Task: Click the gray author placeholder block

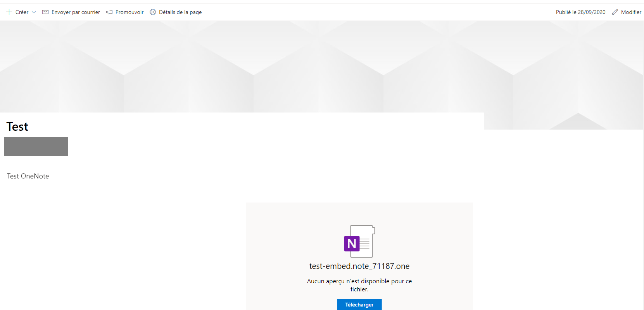Action: 36,146
